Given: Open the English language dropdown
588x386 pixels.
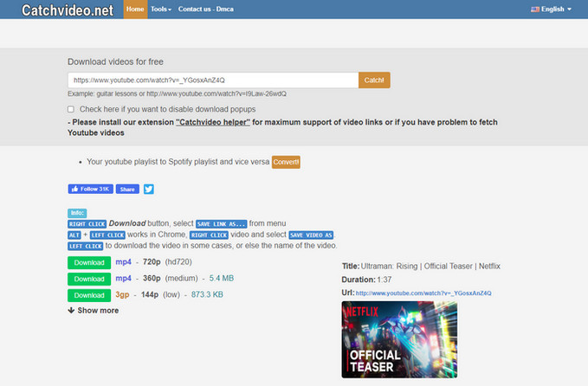Looking at the screenshot, I should 552,9.
